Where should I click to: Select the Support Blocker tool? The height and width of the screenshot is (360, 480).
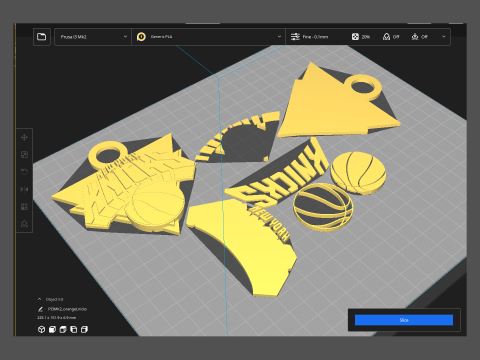pos(24,224)
